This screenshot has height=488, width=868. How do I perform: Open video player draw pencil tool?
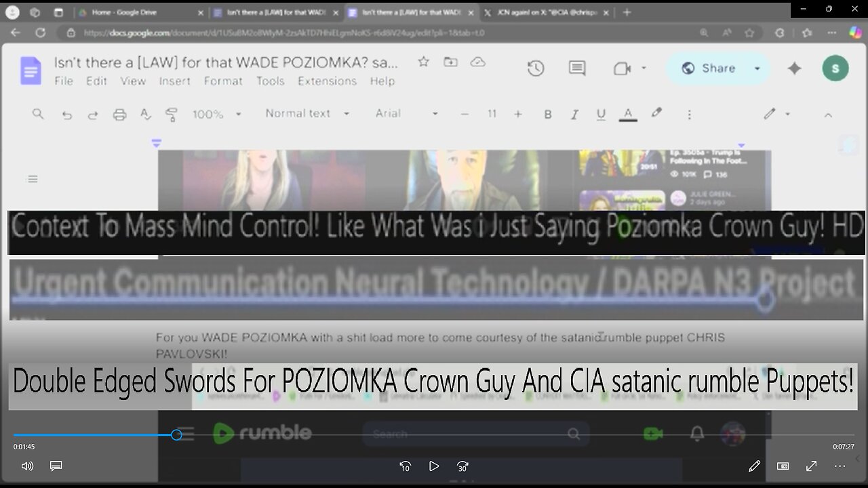pyautogui.click(x=754, y=466)
